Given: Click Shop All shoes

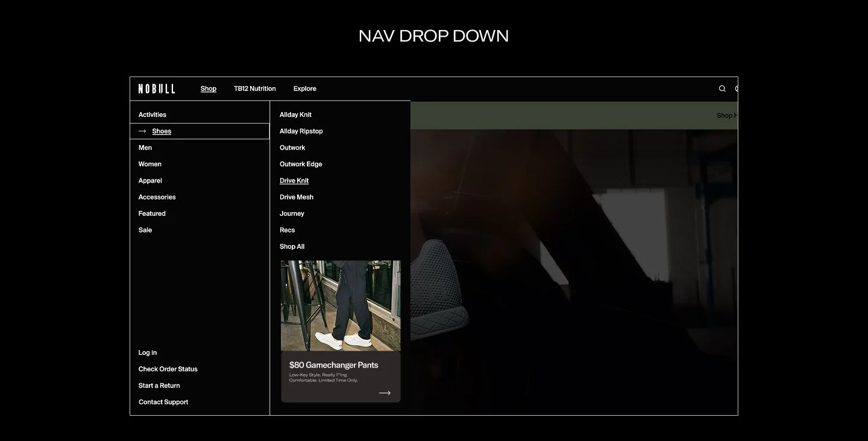Looking at the screenshot, I should (x=292, y=246).
